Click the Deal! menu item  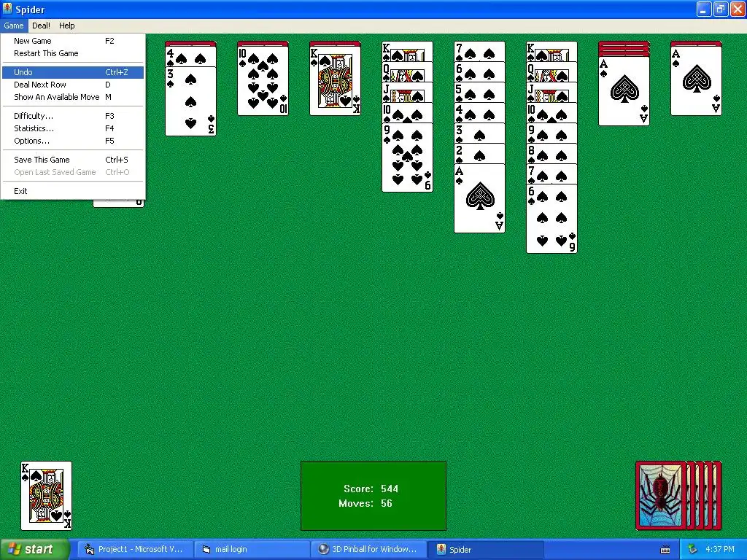click(41, 26)
